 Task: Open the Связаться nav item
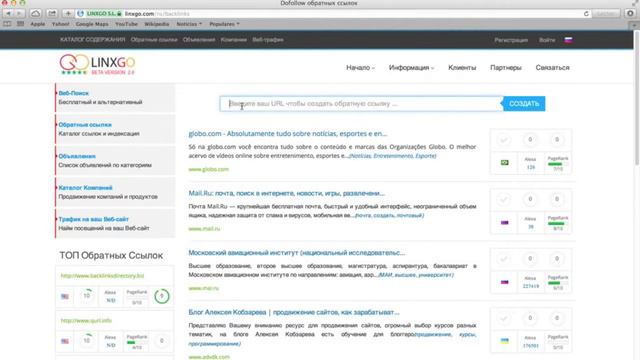pyautogui.click(x=552, y=68)
